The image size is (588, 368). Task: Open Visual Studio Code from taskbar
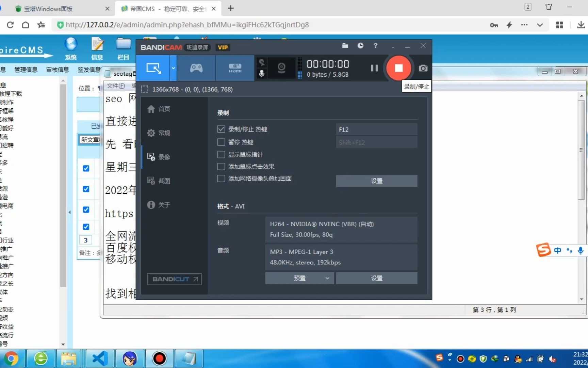tap(100, 358)
